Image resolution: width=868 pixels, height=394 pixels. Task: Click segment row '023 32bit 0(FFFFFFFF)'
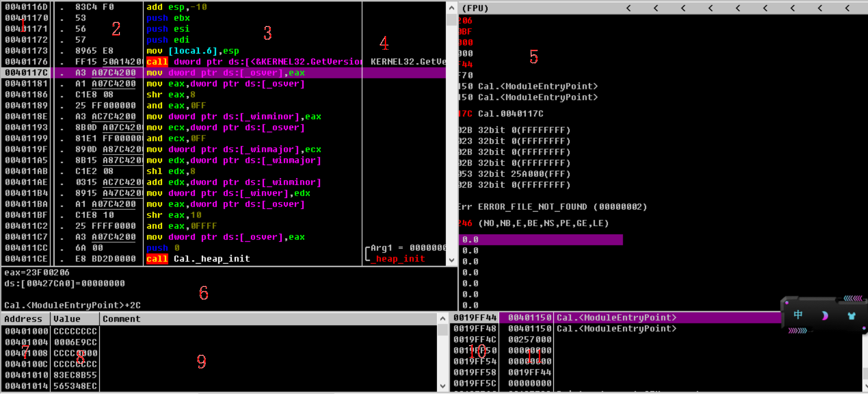[x=514, y=141]
